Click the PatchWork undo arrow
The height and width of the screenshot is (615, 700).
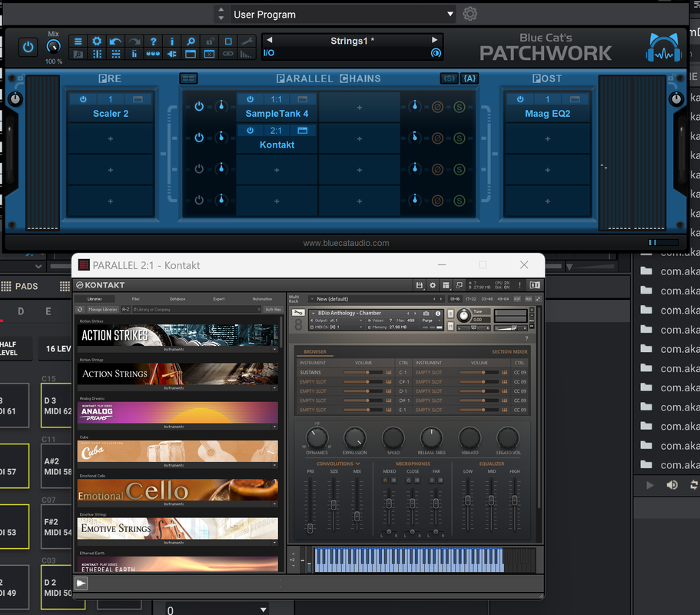point(115,42)
